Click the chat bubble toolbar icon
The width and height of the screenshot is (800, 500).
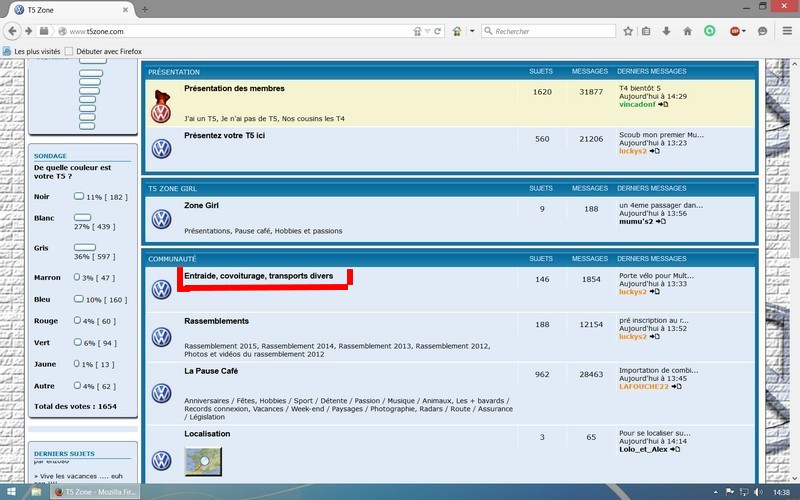coord(762,31)
